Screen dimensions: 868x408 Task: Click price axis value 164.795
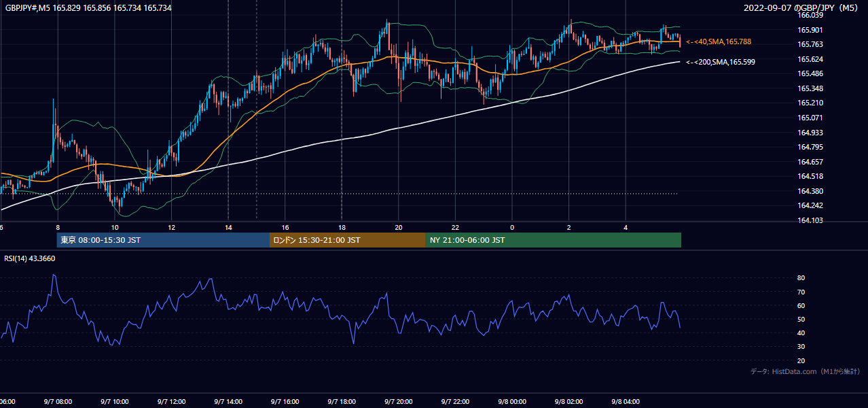(810, 148)
